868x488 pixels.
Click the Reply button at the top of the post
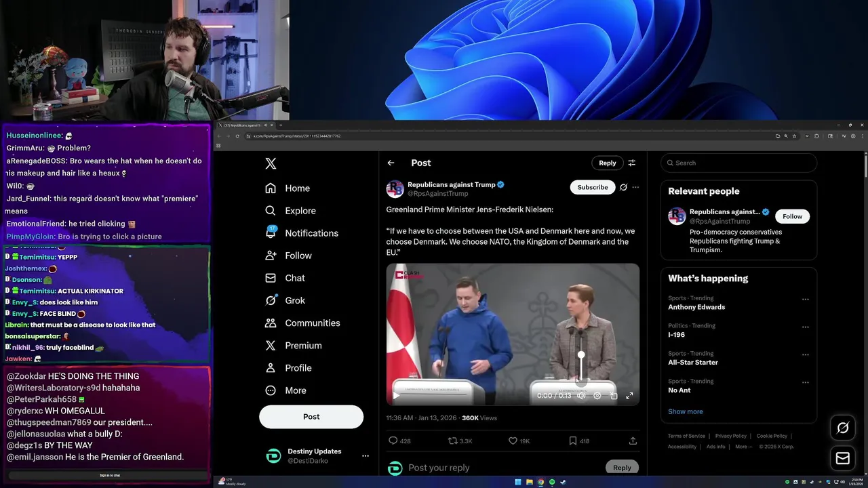point(607,163)
